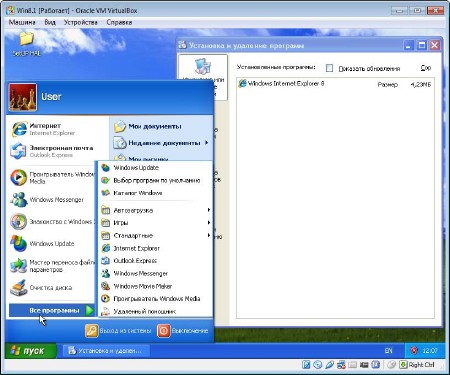Screen dimensions: 450x375
Task: Click the red security shield tray icon
Action: click(x=414, y=351)
